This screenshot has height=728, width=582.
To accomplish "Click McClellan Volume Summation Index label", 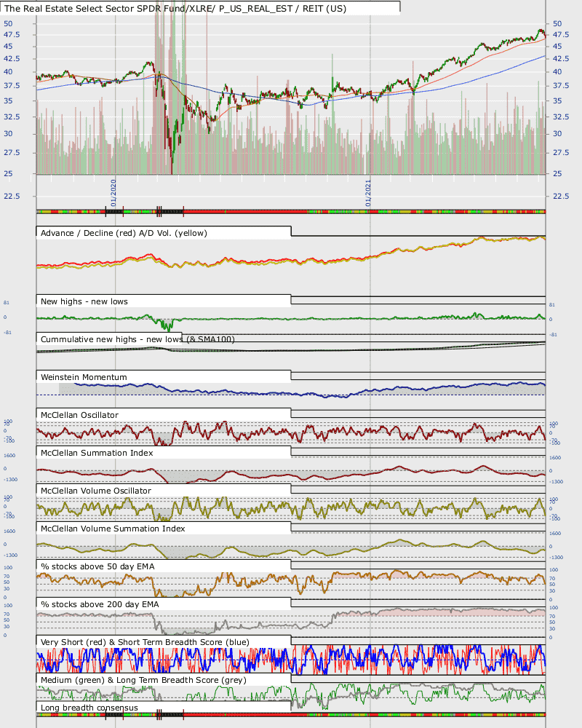I will 113,529.
